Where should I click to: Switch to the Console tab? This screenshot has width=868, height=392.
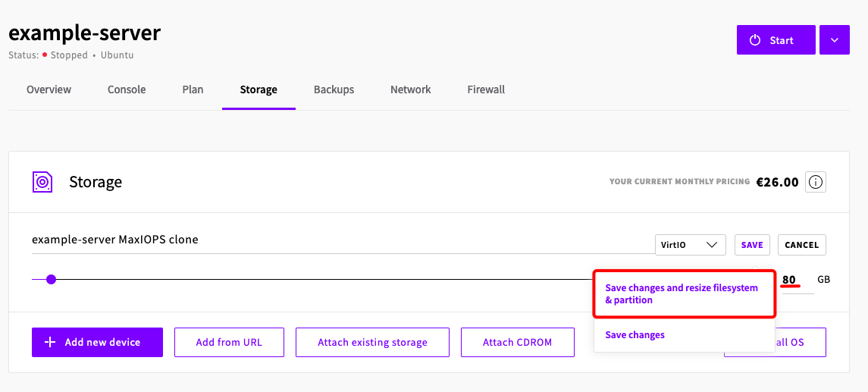tap(127, 89)
